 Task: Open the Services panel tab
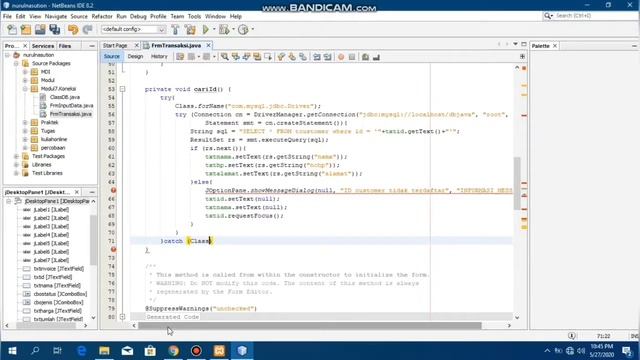43,46
